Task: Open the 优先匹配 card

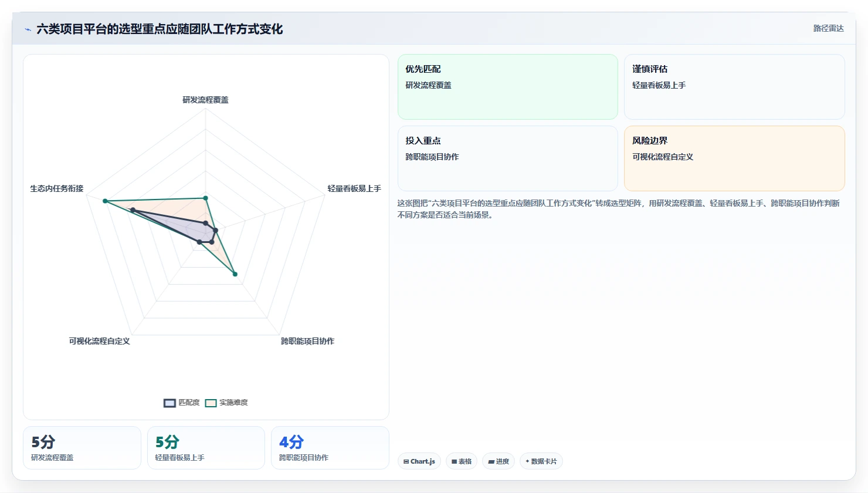Action: (508, 87)
